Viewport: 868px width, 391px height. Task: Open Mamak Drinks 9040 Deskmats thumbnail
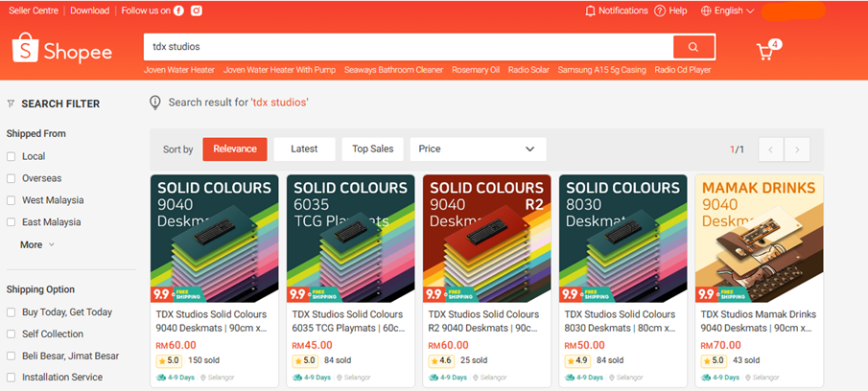tap(759, 239)
